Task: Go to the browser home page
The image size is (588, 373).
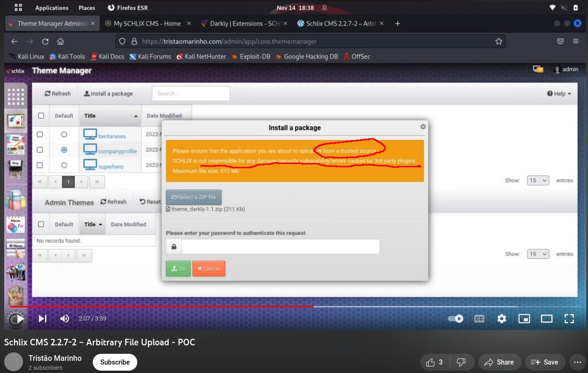Action: click(x=60, y=41)
